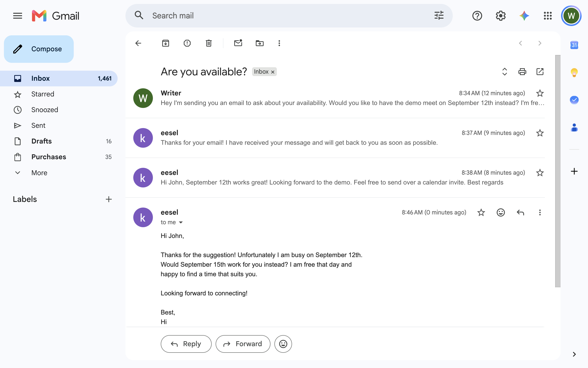Open Google Calendar side panel

point(574,45)
